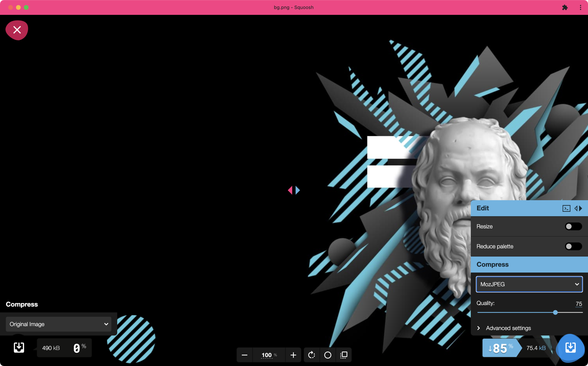
Task: Click the toggle smoothing icon
Action: coord(344,355)
